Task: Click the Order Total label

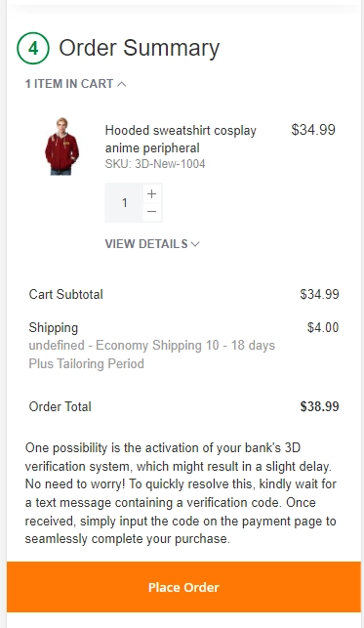Action: click(x=60, y=406)
